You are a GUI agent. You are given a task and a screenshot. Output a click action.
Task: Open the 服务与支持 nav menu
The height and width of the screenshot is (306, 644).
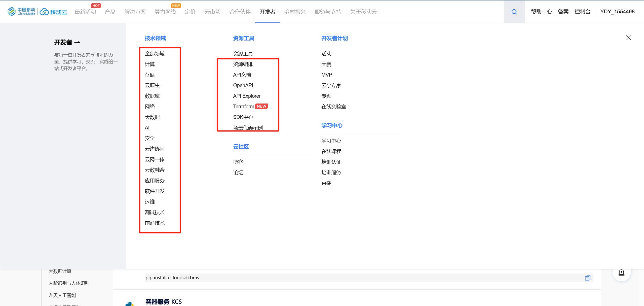(x=328, y=12)
